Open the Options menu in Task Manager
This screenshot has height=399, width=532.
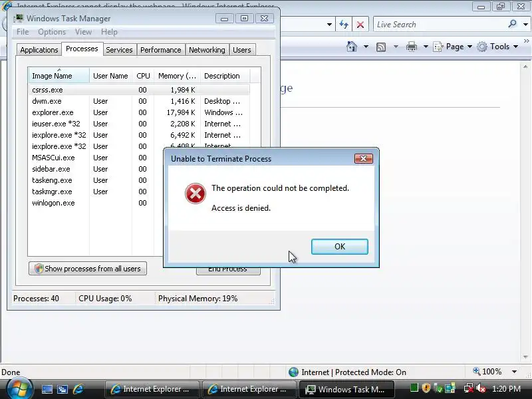[52, 32]
